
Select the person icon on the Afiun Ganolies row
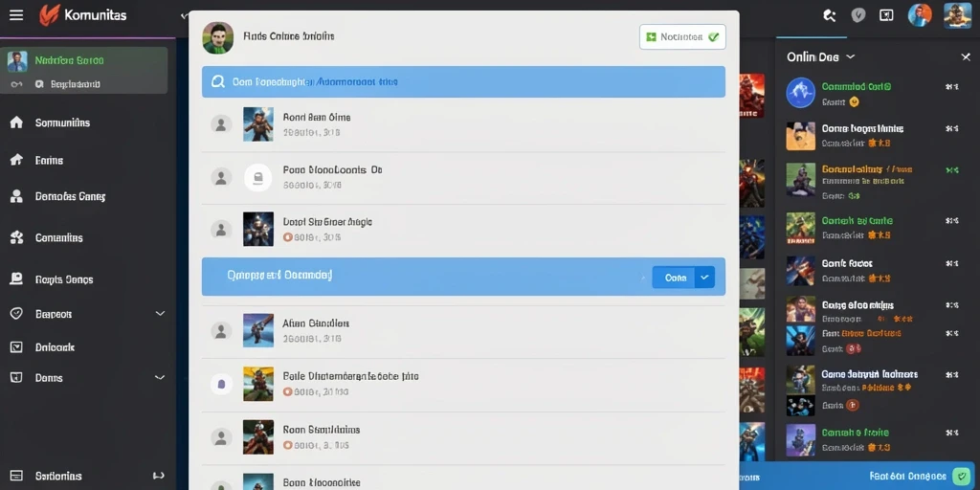pos(220,330)
